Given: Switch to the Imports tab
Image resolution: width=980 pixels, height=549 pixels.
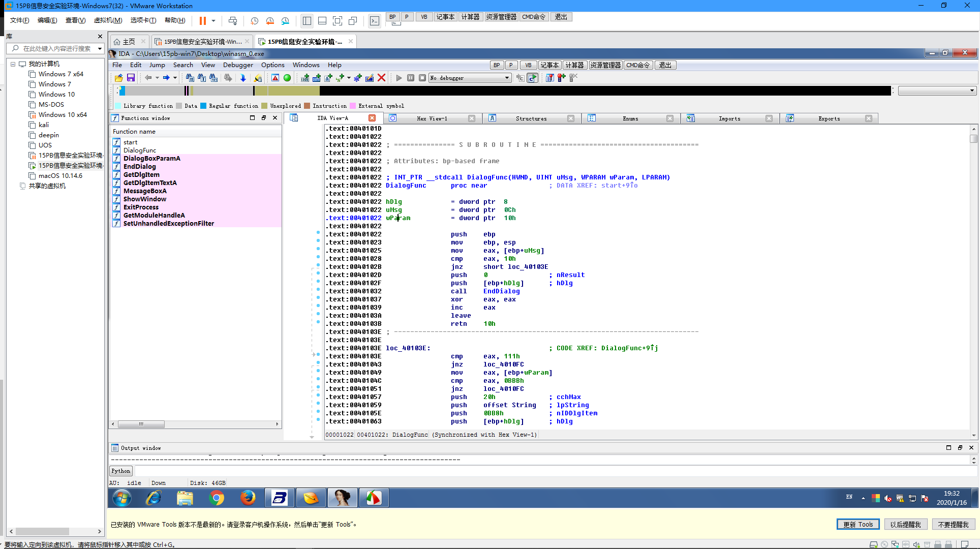Looking at the screenshot, I should [729, 118].
